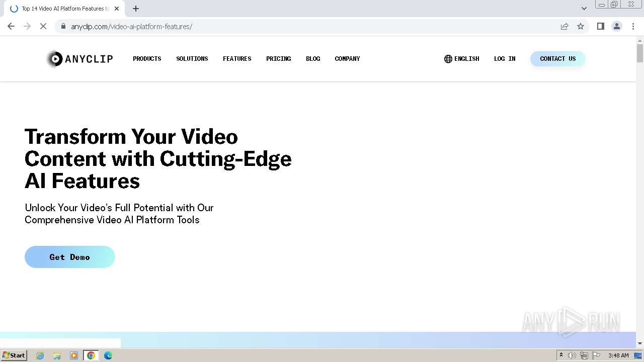Click the scrollbar up arrow

(640, 40)
